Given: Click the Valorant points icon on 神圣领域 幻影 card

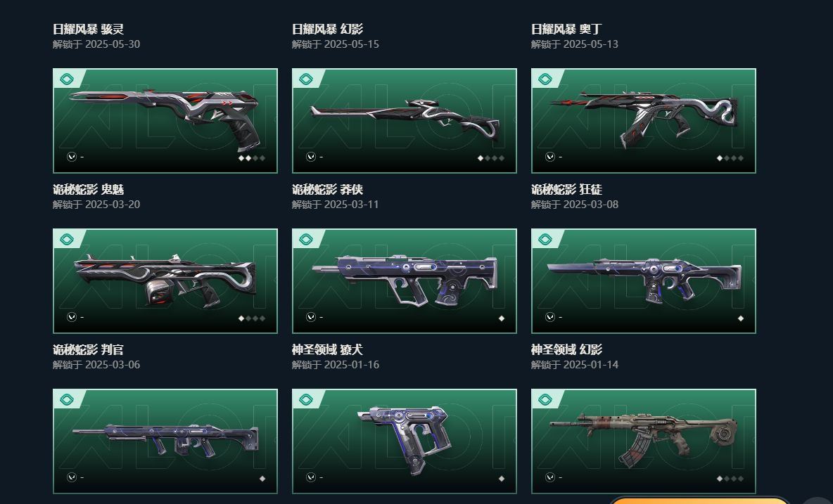Looking at the screenshot, I should click(550, 317).
